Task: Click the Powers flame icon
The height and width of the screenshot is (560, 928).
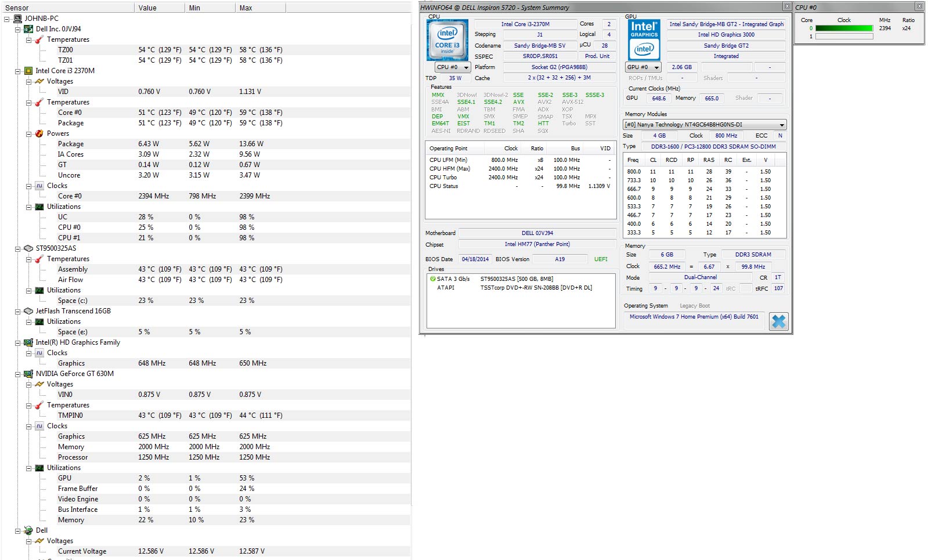Action: (x=39, y=133)
